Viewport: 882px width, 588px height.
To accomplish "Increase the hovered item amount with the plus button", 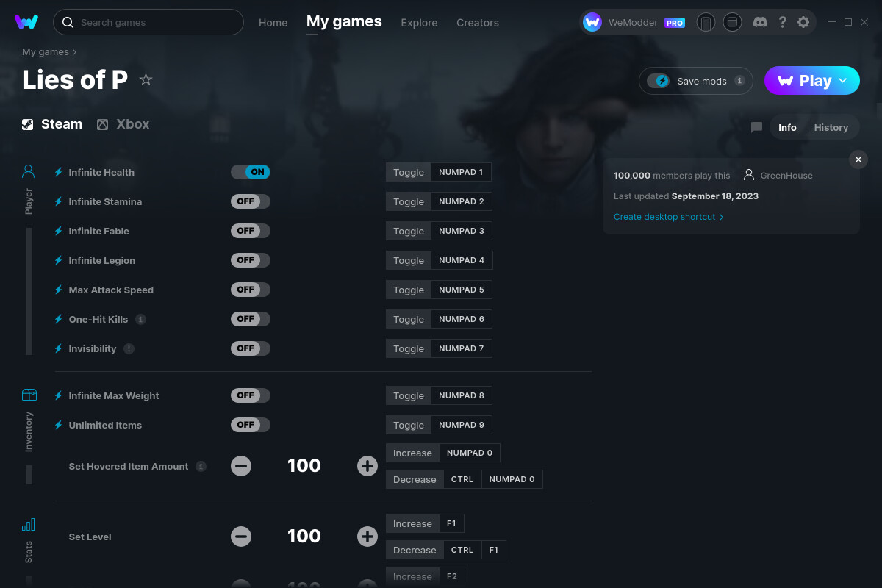I will click(x=367, y=465).
